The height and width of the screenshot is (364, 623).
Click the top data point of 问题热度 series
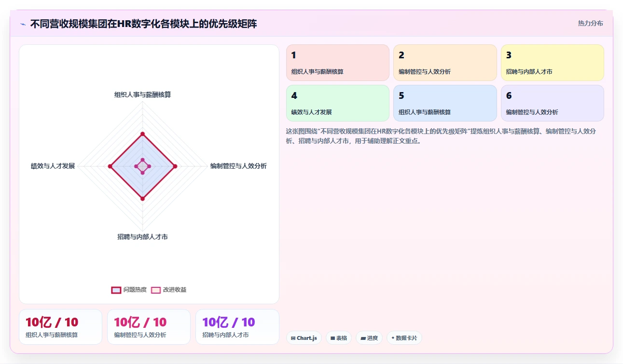click(x=142, y=134)
